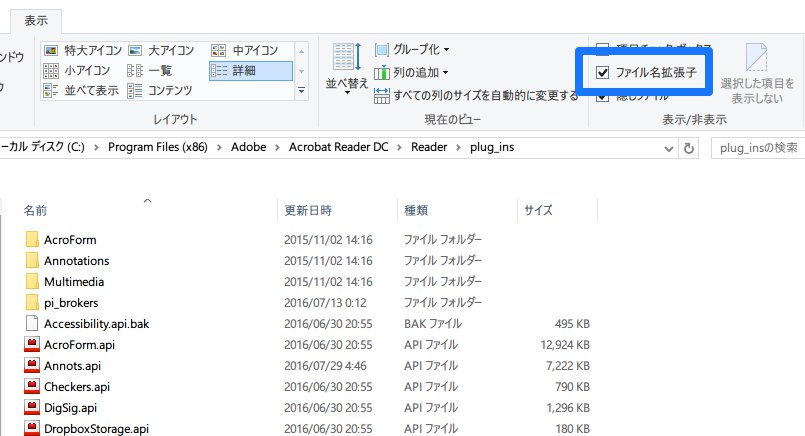This screenshot has width=805, height=436.
Task: Click file name DigSig.api
Action: 70,408
